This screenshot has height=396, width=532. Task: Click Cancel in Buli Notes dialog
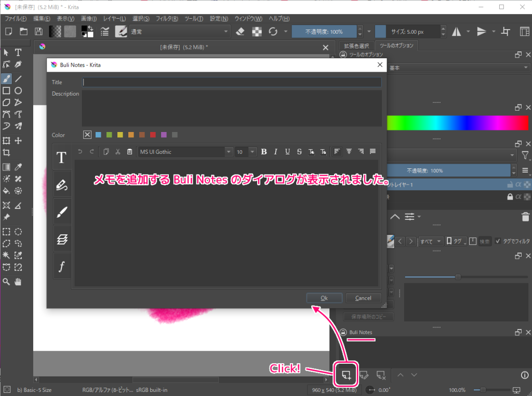pos(363,298)
